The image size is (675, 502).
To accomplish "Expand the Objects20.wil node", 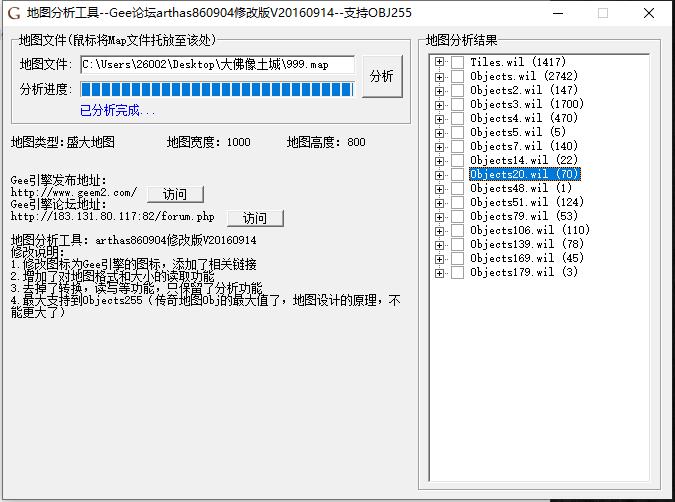I will (x=439, y=175).
